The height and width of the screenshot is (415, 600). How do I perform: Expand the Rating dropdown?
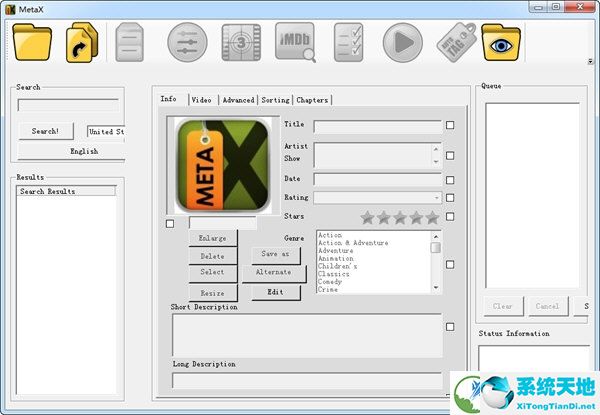436,198
